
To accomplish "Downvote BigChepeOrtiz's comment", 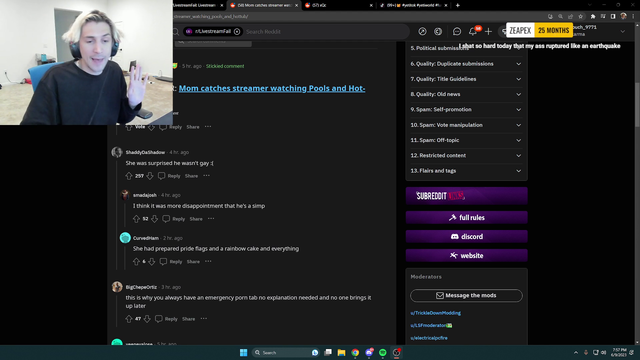I will point(147,319).
